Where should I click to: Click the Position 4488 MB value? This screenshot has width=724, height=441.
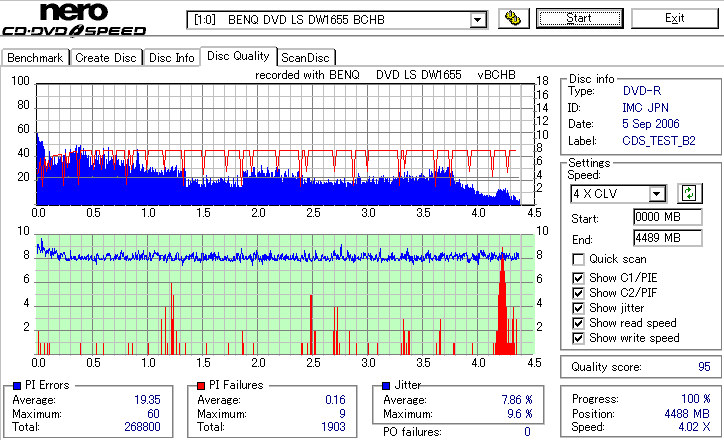point(687,414)
